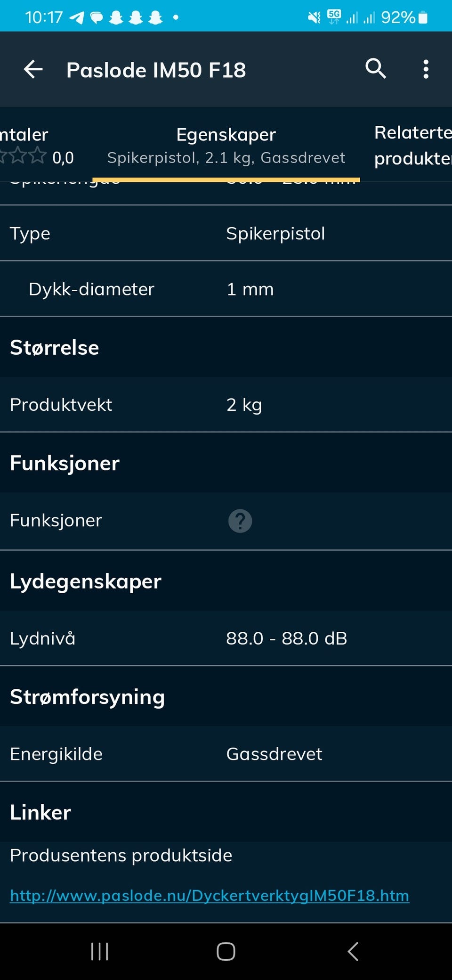Switch to Relaterte produkter tab
The width and height of the screenshot is (452, 980).
pyautogui.click(x=412, y=145)
